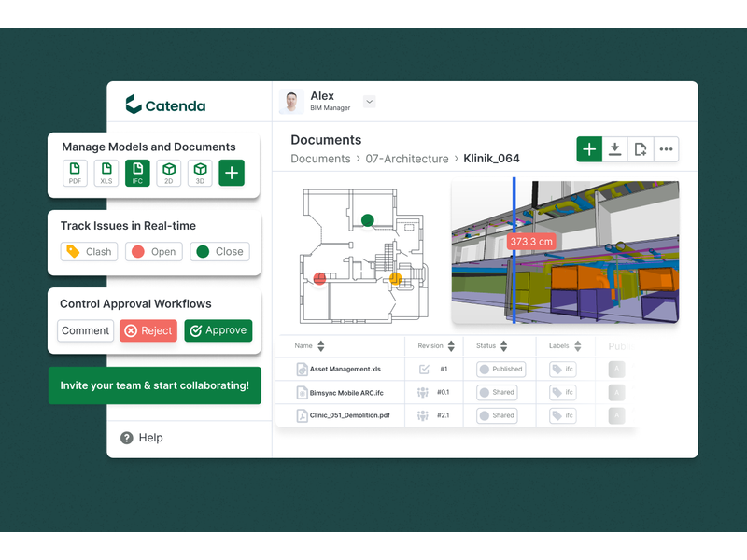The image size is (747, 560).
Task: Click the download icon in Documents toolbar
Action: tap(614, 149)
